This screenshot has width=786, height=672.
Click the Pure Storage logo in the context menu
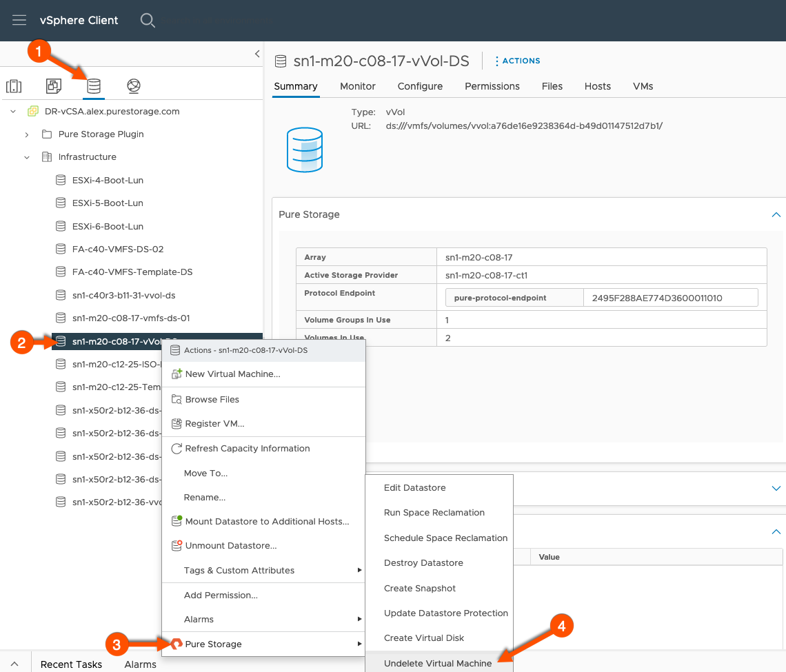coord(176,644)
